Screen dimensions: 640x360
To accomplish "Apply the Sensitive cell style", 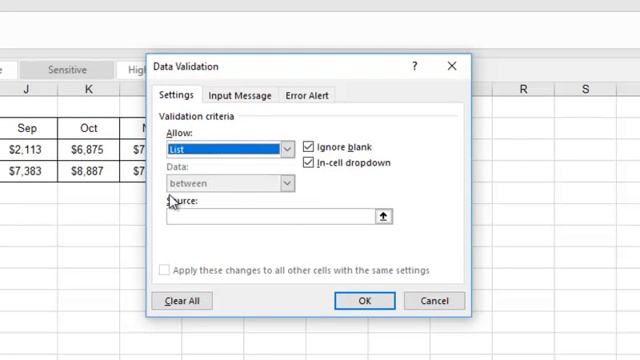I will (67, 70).
